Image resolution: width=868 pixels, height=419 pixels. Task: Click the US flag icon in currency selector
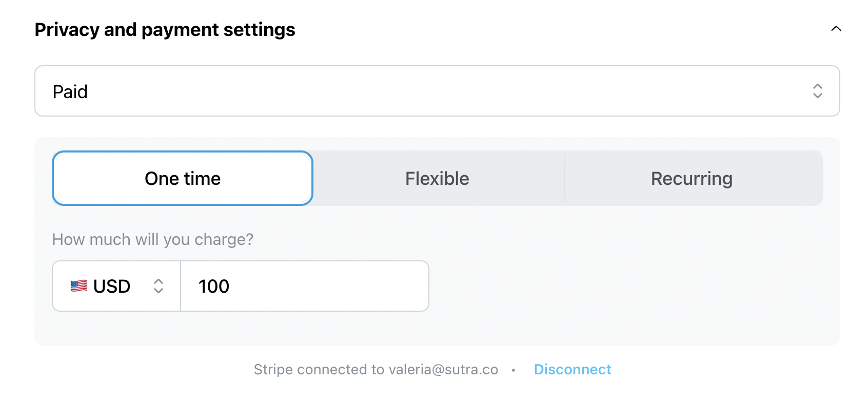click(x=79, y=286)
